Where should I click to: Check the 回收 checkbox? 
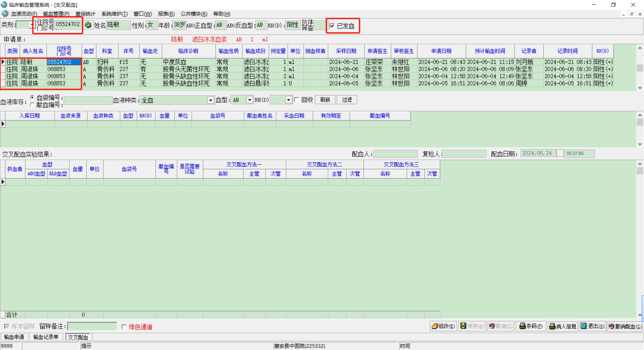pos(297,100)
